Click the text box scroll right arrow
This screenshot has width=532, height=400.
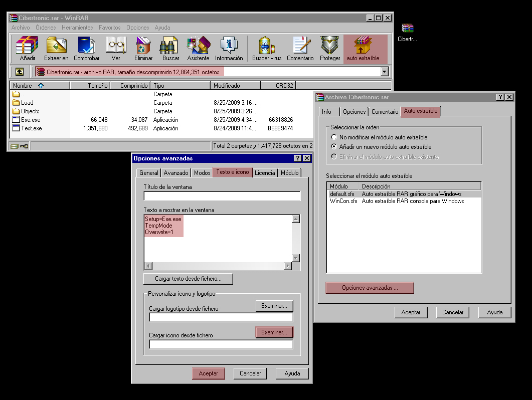(288, 266)
